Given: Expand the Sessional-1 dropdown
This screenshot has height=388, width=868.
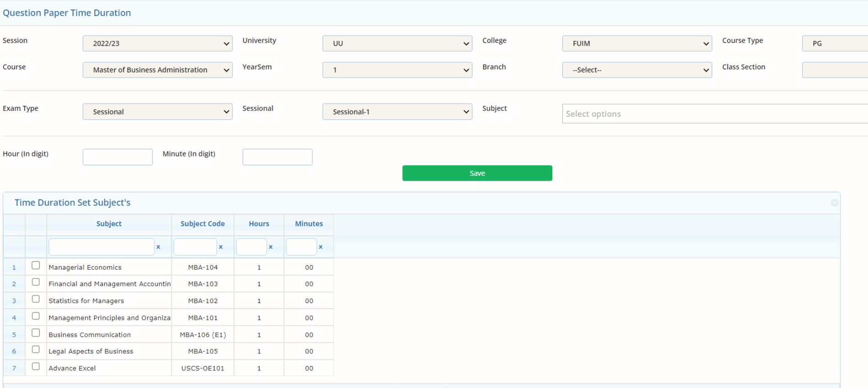Looking at the screenshot, I should tap(397, 112).
